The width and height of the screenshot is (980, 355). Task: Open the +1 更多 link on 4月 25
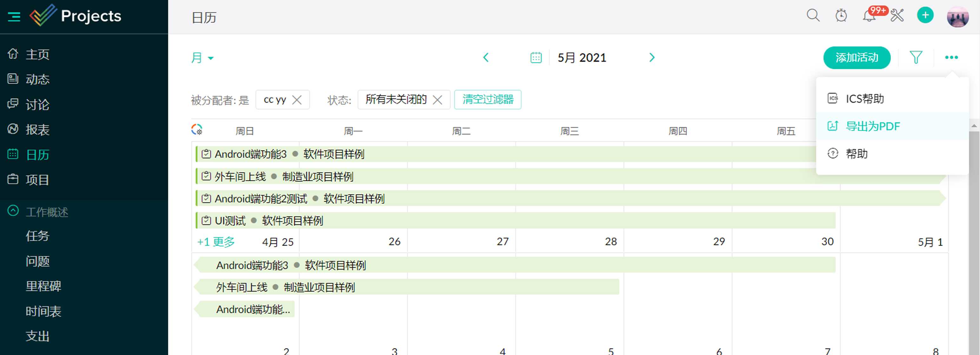[216, 242]
